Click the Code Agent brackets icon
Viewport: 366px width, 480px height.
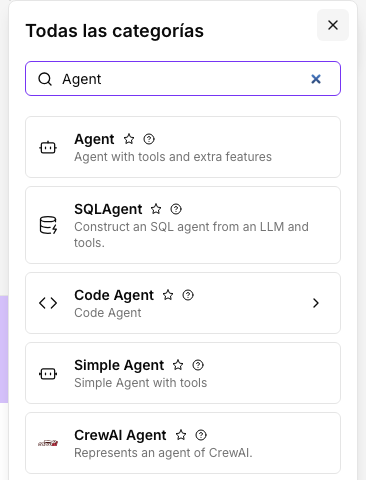point(48,303)
